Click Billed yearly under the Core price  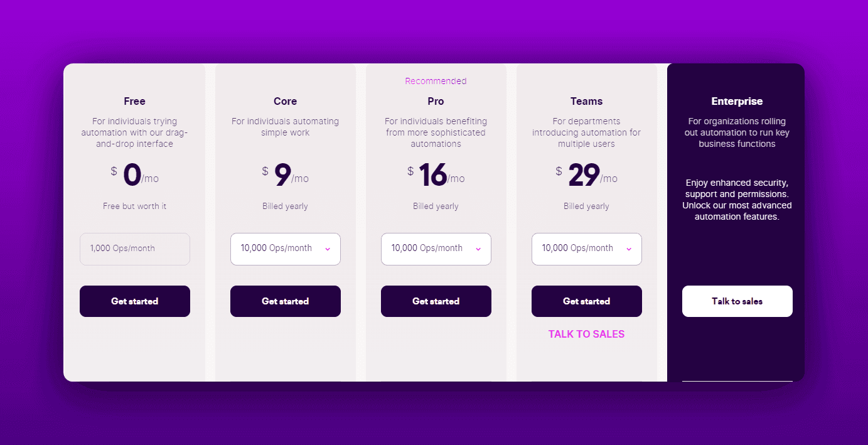(x=286, y=206)
